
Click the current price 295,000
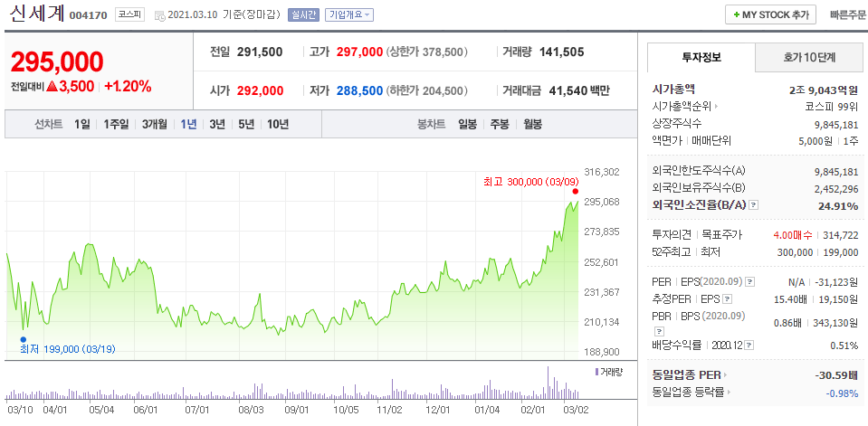tap(57, 62)
